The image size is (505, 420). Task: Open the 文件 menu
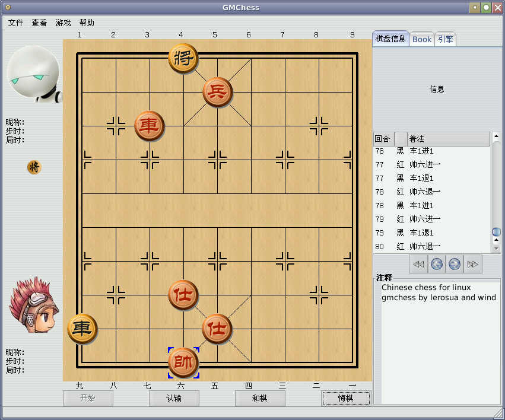point(15,23)
